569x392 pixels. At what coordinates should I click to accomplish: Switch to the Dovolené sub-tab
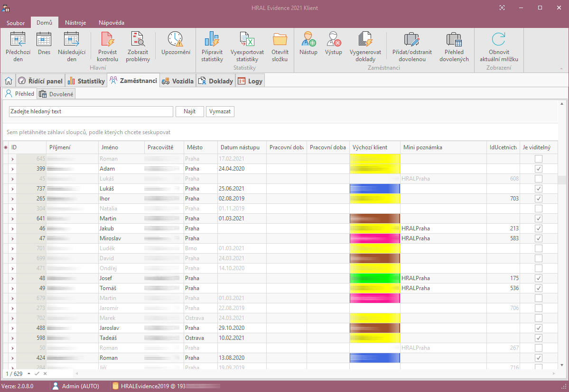(x=56, y=94)
